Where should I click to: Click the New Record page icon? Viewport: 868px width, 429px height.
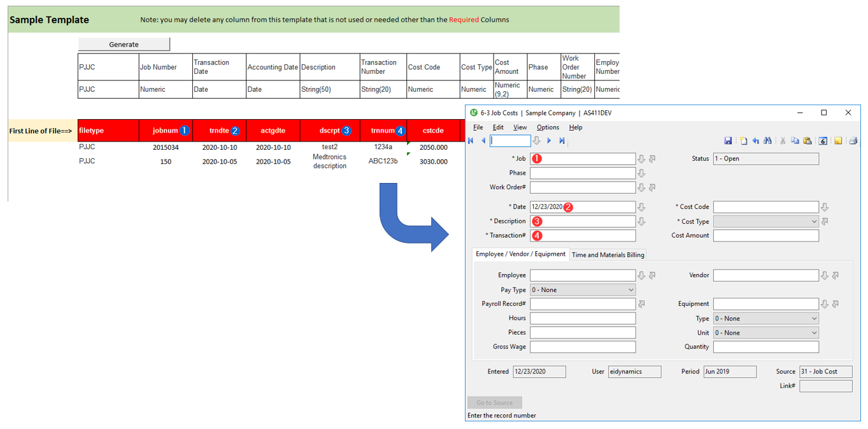click(x=743, y=141)
